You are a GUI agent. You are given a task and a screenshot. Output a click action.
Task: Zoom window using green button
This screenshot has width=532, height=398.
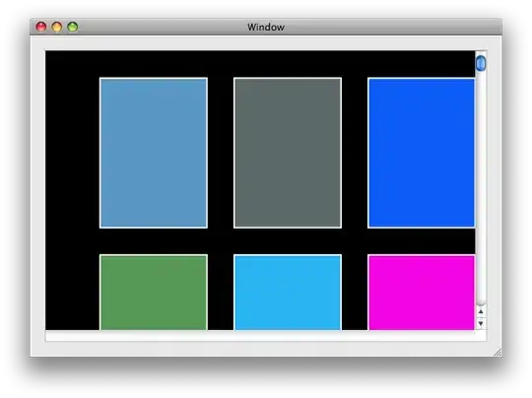pos(73,27)
